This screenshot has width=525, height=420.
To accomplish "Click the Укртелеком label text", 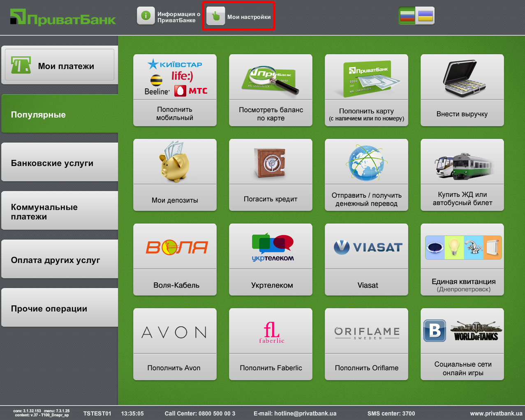I will (272, 285).
